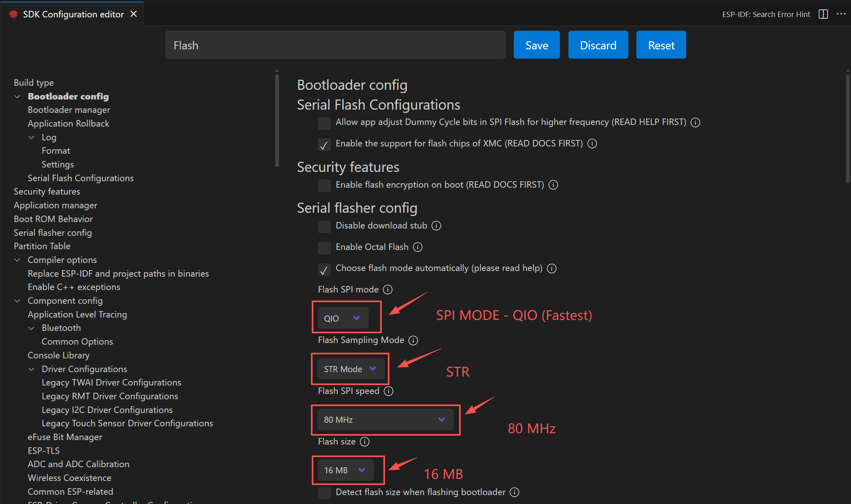The height and width of the screenshot is (504, 851).
Task: Enable flash encryption on boot checkbox
Action: [x=324, y=185]
